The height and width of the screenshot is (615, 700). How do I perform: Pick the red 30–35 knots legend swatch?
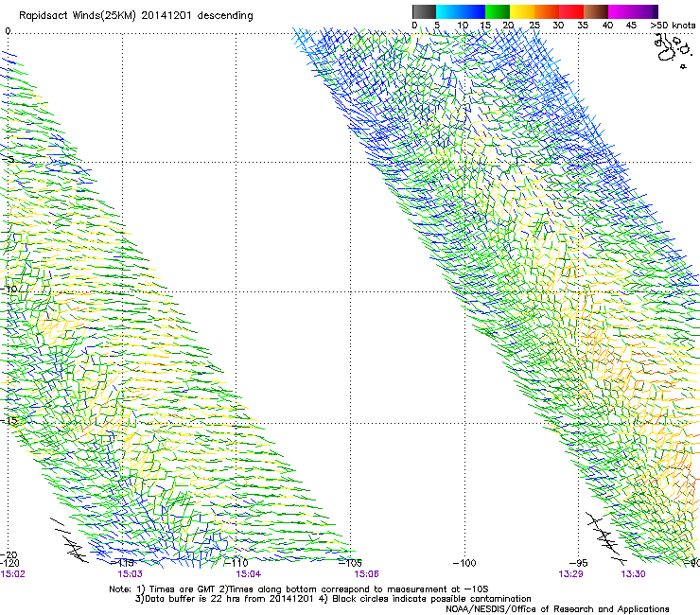(571, 11)
